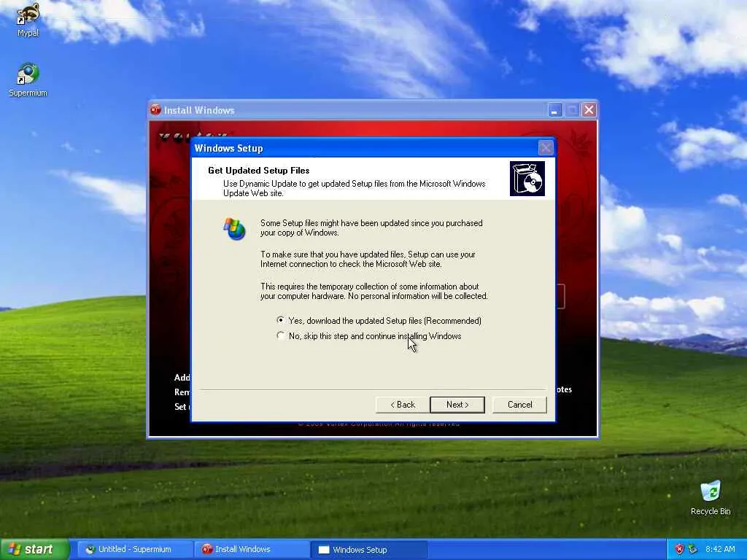Click Next to continue setup

[x=457, y=404]
